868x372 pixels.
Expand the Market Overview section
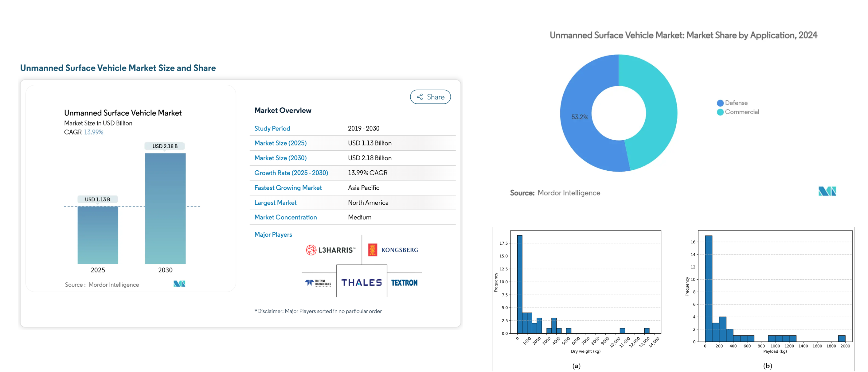[x=283, y=110]
